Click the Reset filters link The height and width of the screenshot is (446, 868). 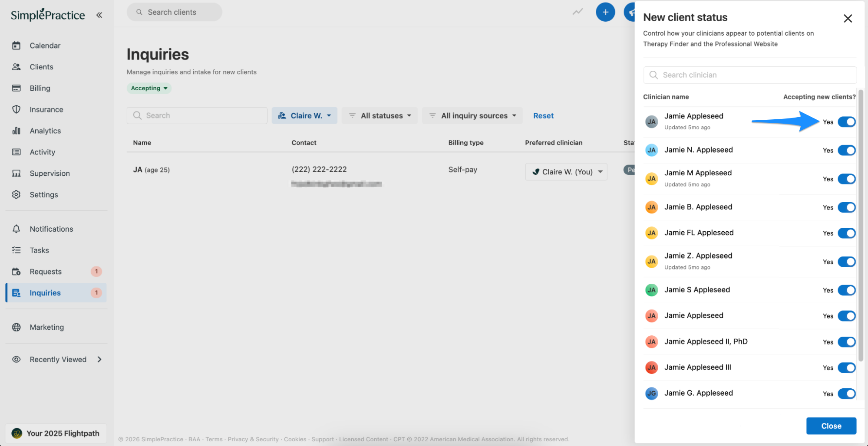[x=543, y=116]
